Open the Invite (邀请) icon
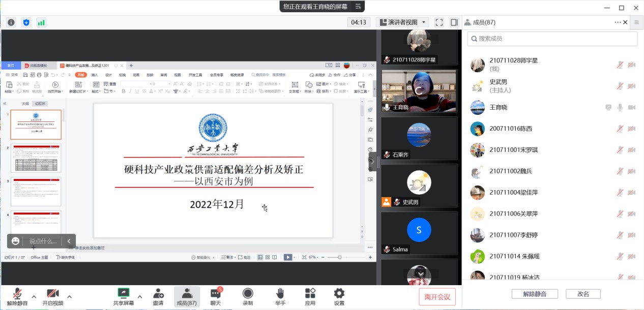644x310 pixels. tap(158, 296)
